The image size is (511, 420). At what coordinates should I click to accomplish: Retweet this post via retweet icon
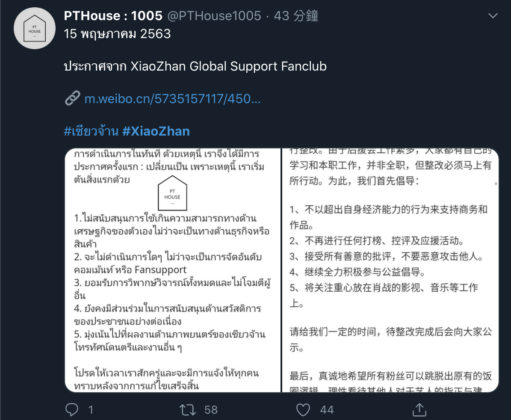[188, 410]
